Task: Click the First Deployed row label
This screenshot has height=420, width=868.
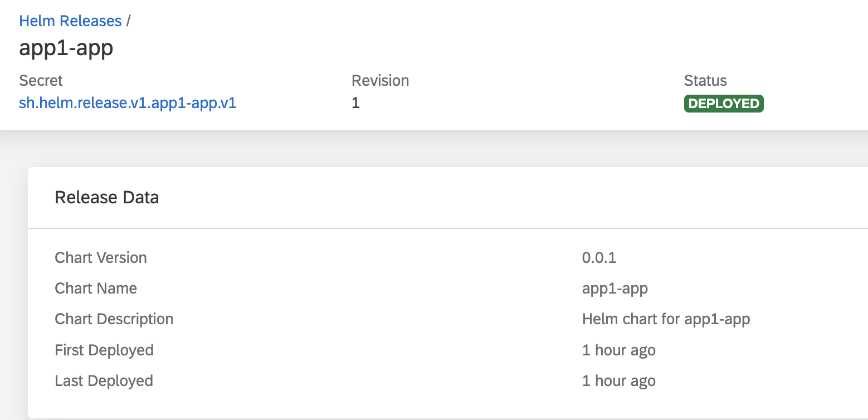Action: 104,350
